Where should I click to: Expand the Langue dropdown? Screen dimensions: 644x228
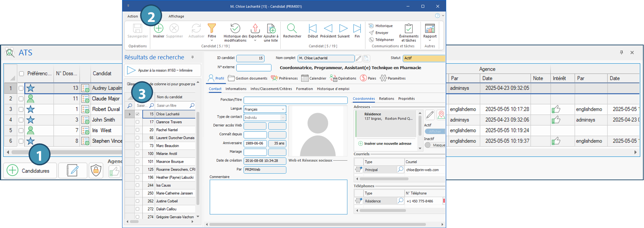[x=283, y=109]
